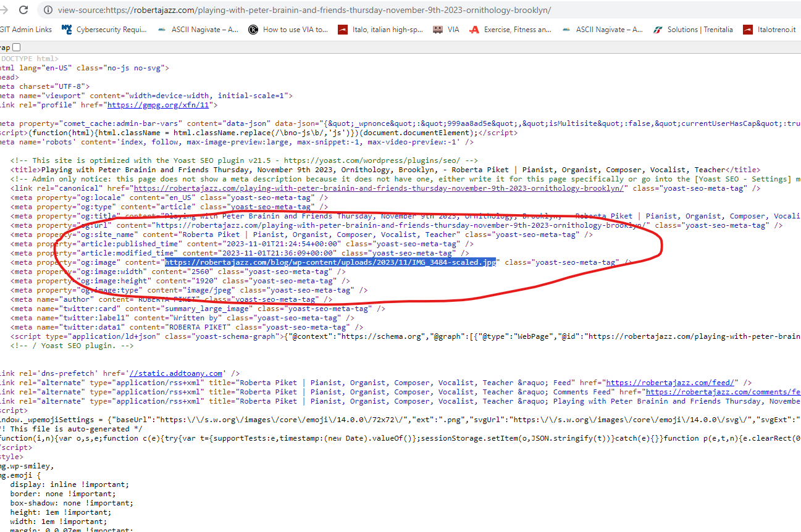Click the highlighted og:image URL

pos(330,262)
